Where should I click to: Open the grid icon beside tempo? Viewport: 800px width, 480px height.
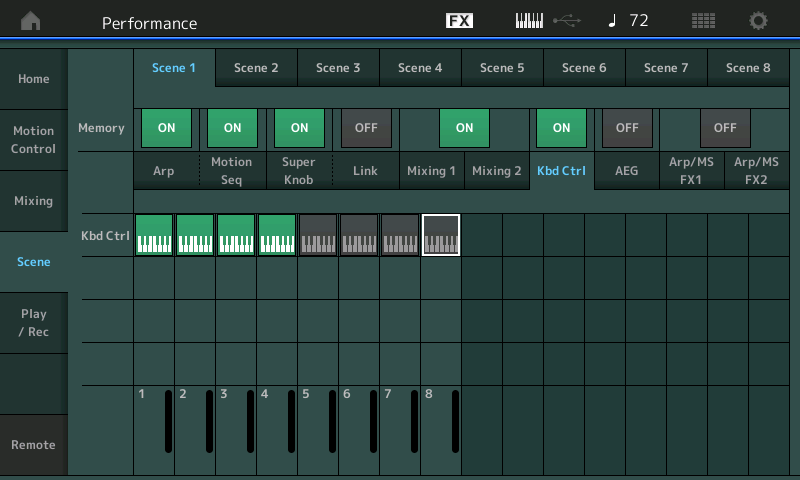(x=704, y=21)
